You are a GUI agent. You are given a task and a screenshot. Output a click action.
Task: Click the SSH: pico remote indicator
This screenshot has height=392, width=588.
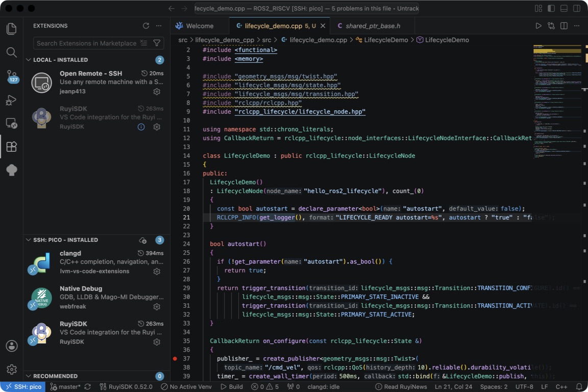(23, 387)
